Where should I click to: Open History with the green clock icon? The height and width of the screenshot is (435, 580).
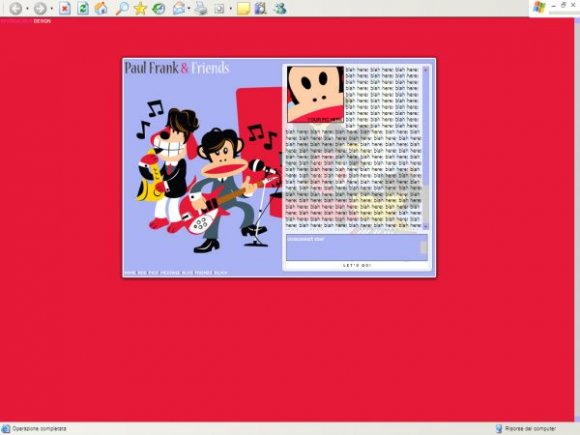[159, 8]
